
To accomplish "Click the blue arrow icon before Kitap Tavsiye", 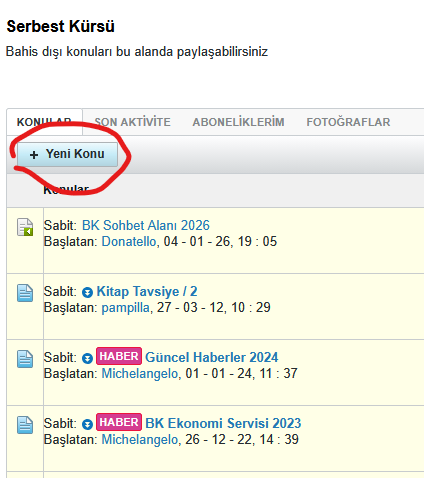I will click(x=87, y=292).
